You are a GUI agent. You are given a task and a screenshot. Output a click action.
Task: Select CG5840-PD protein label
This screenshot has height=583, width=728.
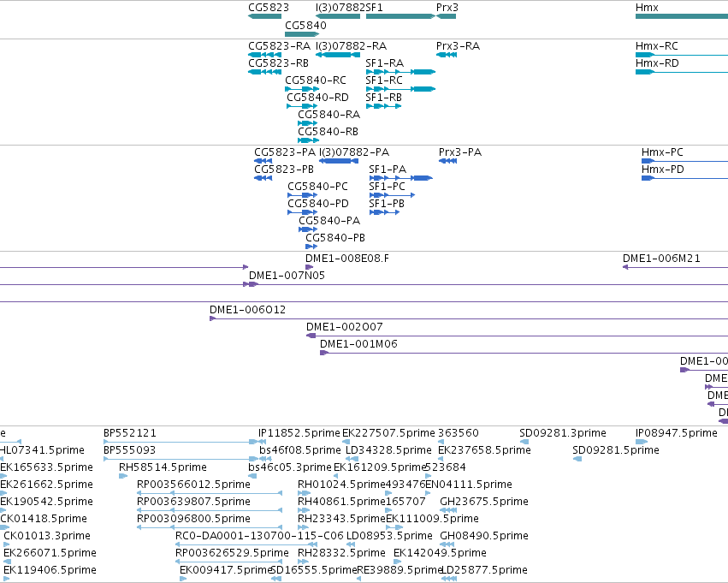coord(318,204)
